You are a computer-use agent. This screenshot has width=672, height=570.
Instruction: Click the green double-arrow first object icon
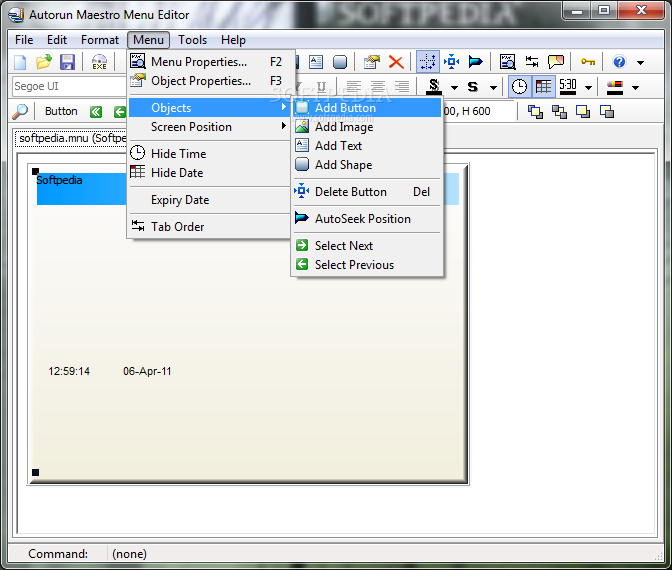click(96, 112)
